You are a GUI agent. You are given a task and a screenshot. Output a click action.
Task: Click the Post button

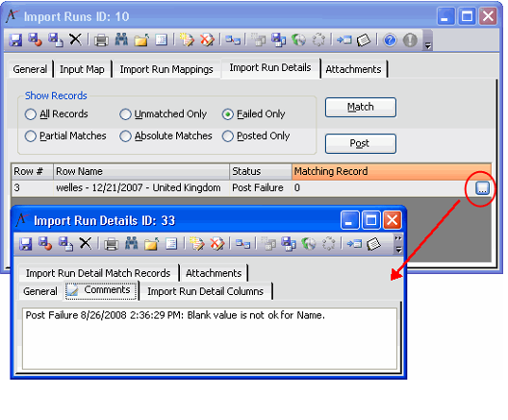(x=360, y=143)
